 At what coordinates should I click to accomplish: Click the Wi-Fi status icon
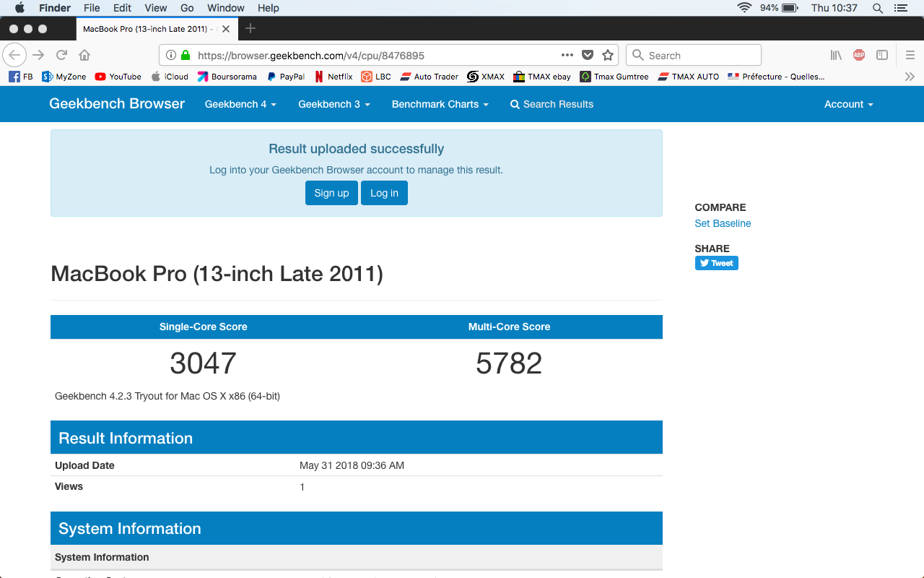[744, 8]
